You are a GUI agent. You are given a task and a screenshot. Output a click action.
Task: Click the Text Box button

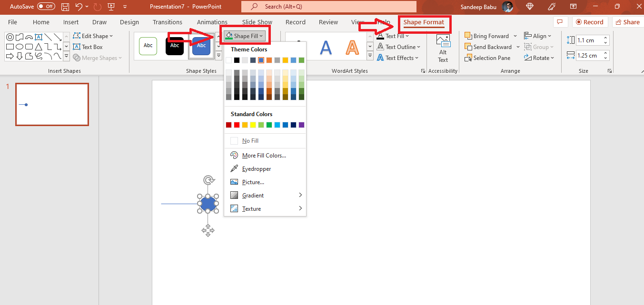(88, 47)
